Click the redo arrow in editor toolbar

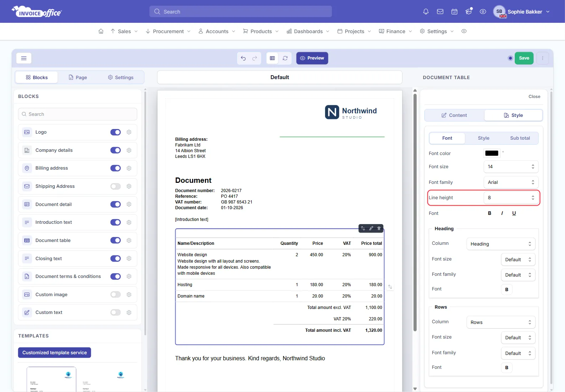coord(255,58)
